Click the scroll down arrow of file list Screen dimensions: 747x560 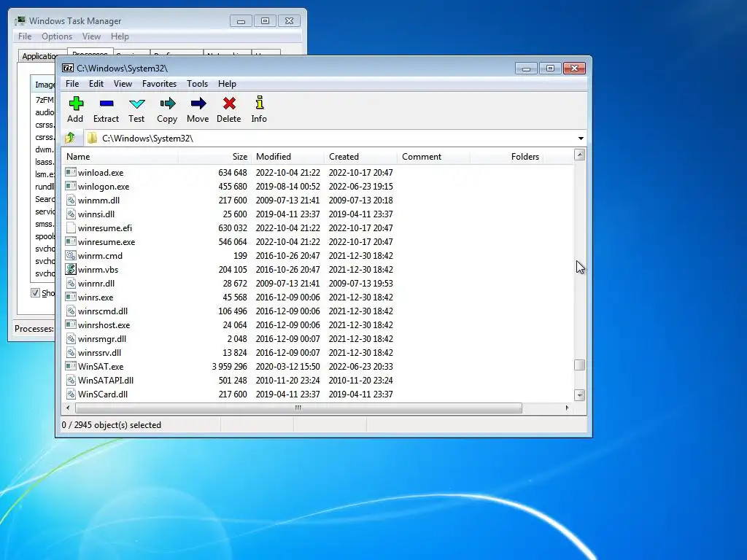[x=579, y=395]
